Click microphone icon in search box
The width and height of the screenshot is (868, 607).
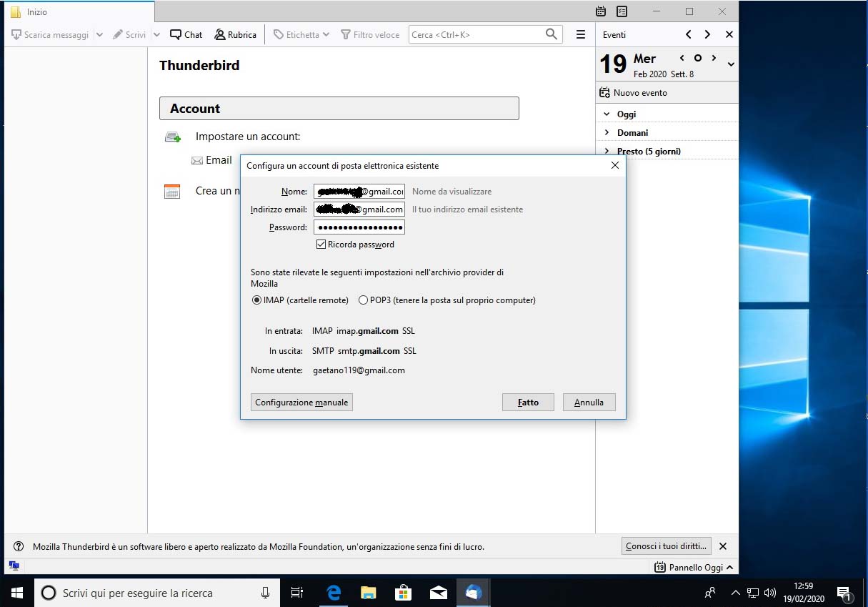click(x=266, y=593)
